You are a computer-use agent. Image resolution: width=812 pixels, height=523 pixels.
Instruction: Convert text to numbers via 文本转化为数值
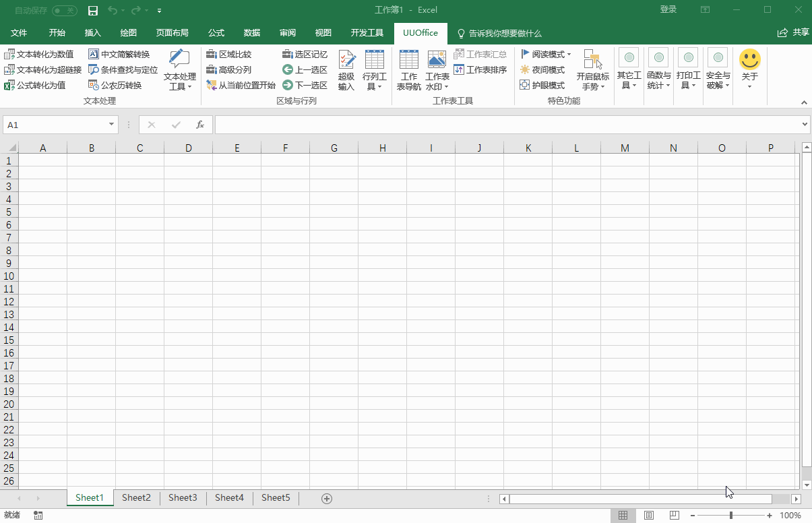(x=39, y=54)
